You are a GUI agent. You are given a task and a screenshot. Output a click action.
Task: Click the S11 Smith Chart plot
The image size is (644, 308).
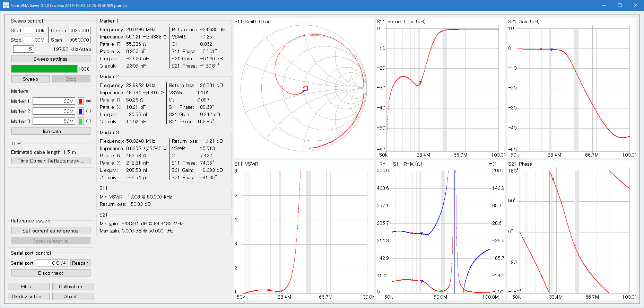304,88
